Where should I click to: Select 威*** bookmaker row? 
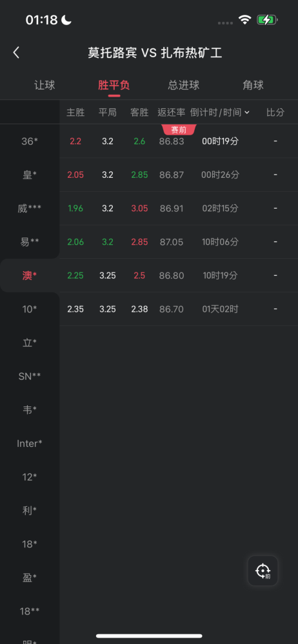tap(30, 209)
